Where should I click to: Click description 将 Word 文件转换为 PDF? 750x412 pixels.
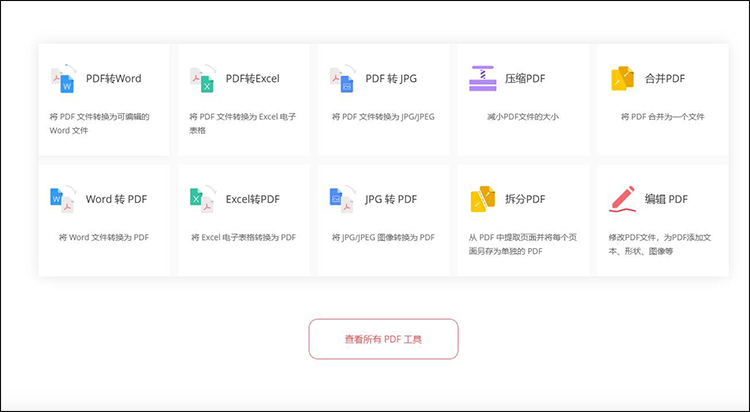pos(104,237)
